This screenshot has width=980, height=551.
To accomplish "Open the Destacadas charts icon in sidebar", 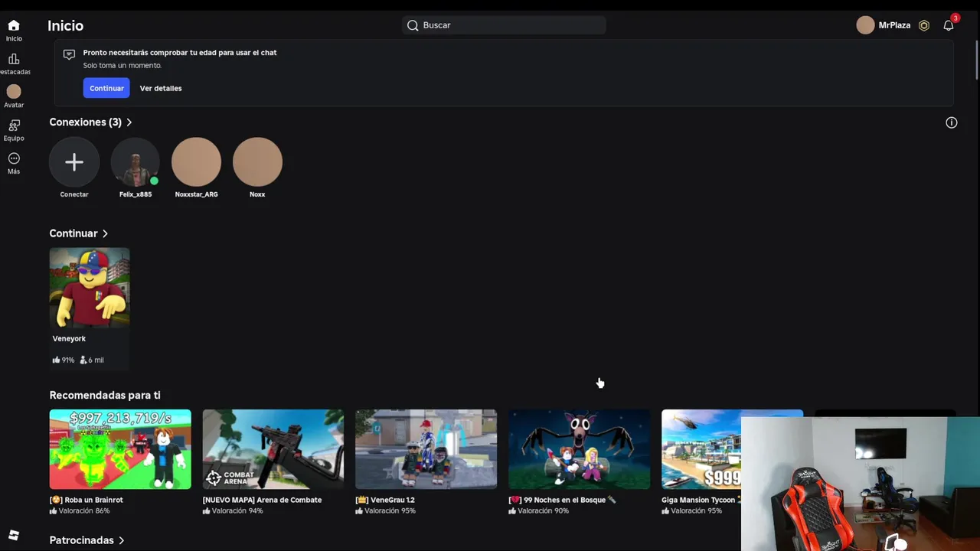I will pos(14,59).
